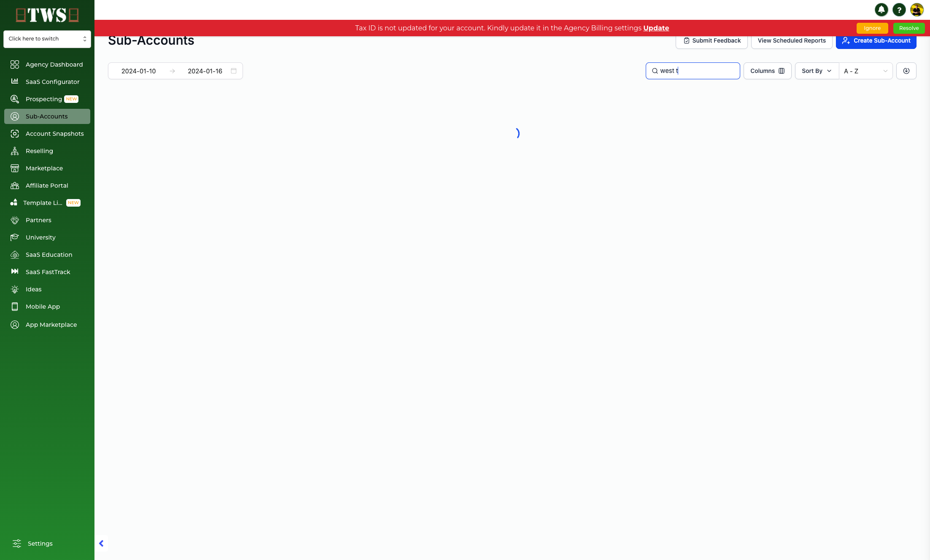This screenshot has height=560, width=930.
Task: Click the Update link in the tax banner
Action: pyautogui.click(x=656, y=28)
